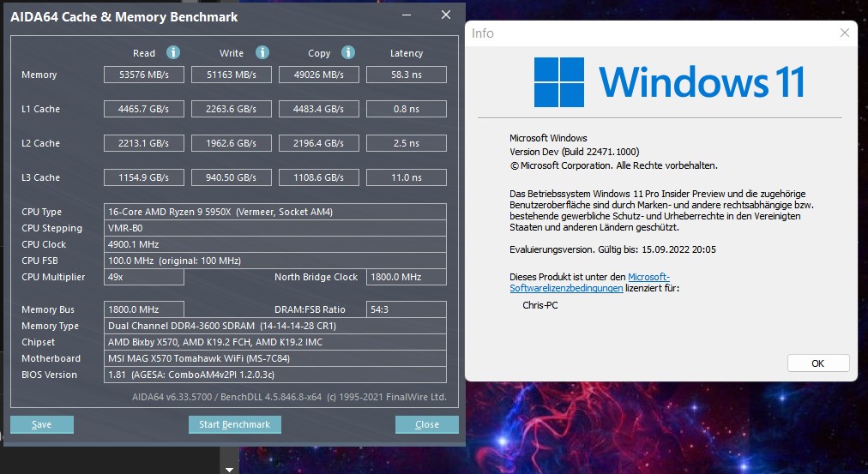
Task: Click the info icon next to Copy
Action: point(348,52)
